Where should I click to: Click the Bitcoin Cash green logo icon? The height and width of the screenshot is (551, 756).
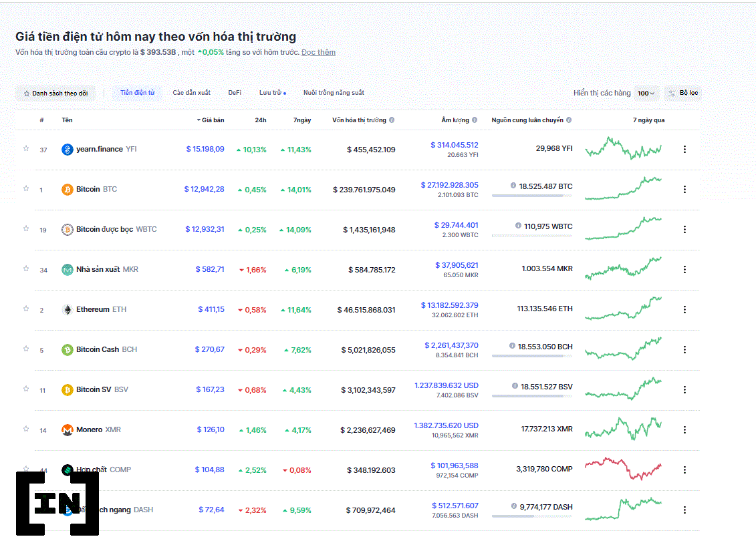[67, 350]
